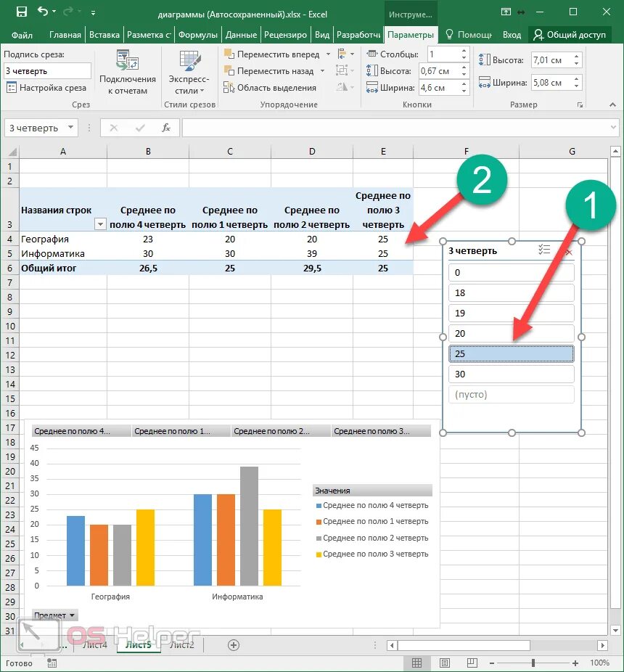
Task: Switch to the Формулы tab
Action: coord(197,35)
